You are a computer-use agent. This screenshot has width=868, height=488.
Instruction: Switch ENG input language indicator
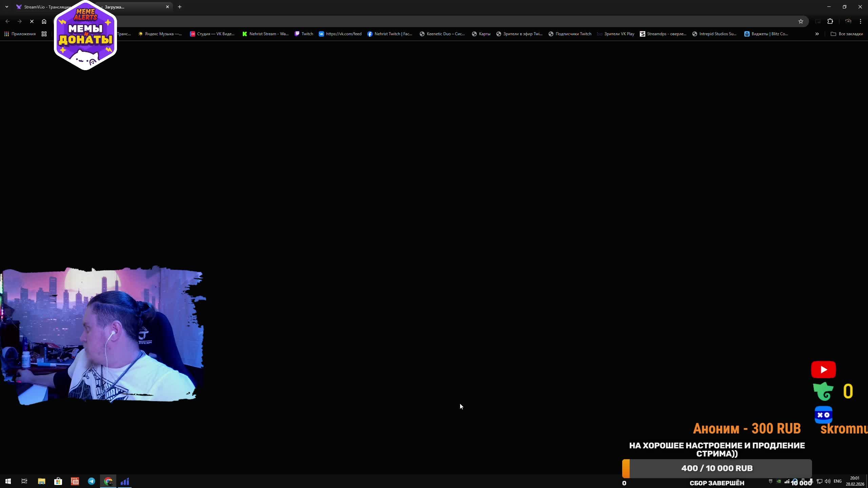837,481
